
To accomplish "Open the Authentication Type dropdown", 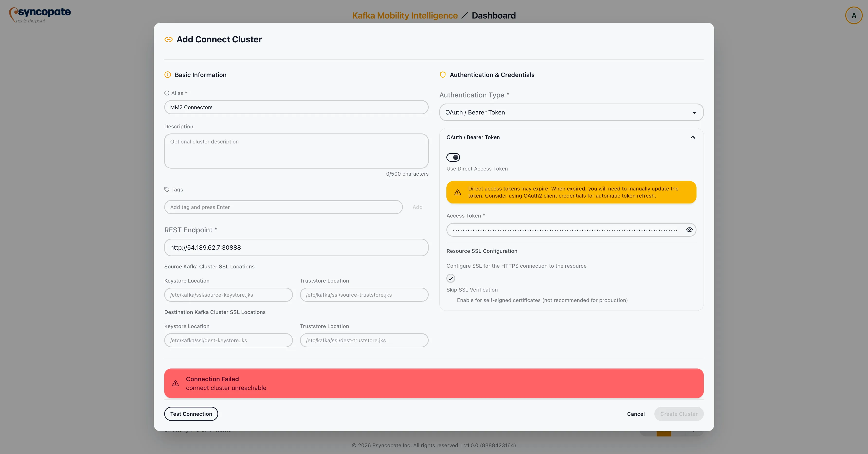I will pyautogui.click(x=571, y=112).
